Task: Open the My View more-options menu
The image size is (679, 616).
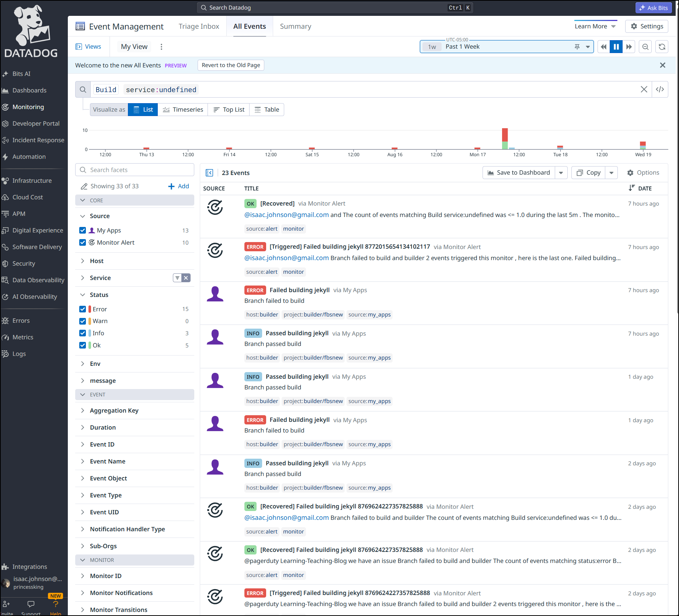Action: [161, 47]
